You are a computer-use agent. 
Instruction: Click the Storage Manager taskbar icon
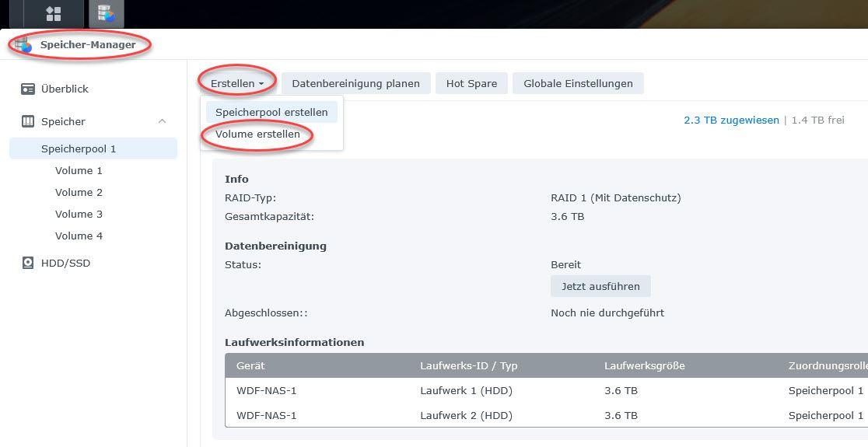[x=106, y=13]
